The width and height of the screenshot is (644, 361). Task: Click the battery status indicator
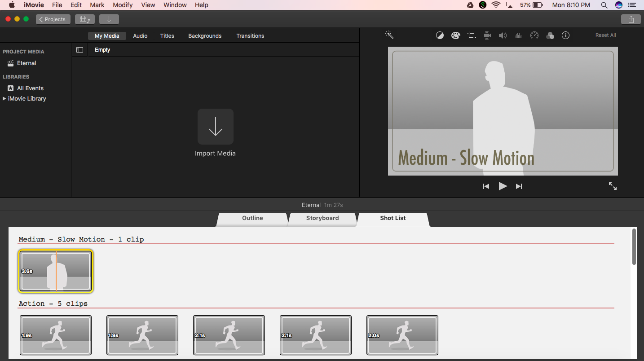[532, 5]
